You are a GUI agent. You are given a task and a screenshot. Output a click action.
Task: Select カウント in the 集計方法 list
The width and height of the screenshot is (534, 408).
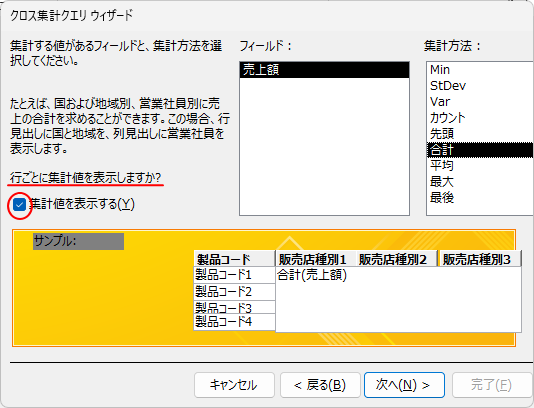(480, 117)
